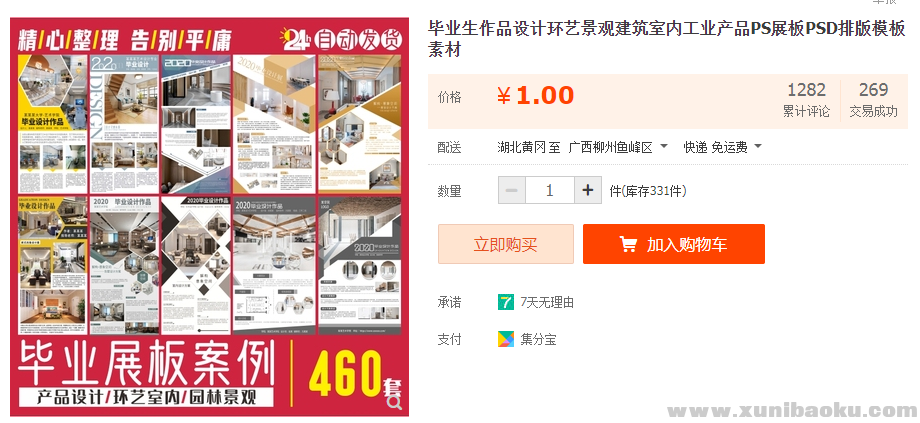
Task: Click the green 7-day return icon
Action: (x=506, y=302)
